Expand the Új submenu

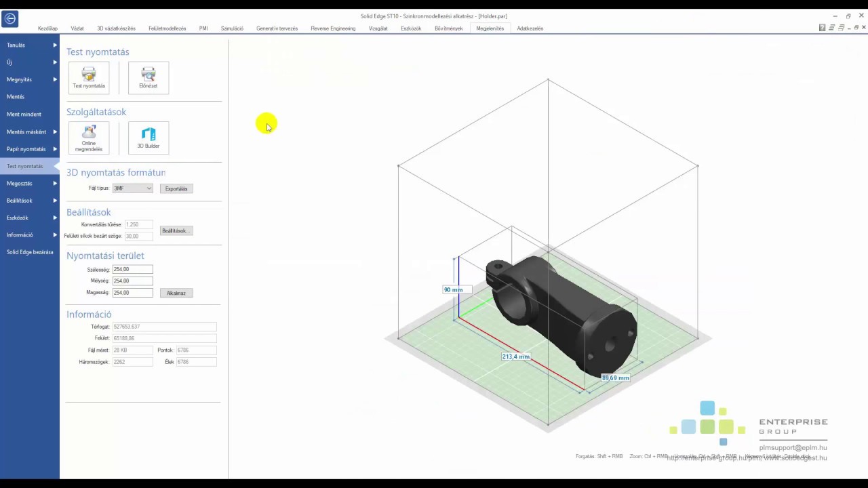(55, 62)
